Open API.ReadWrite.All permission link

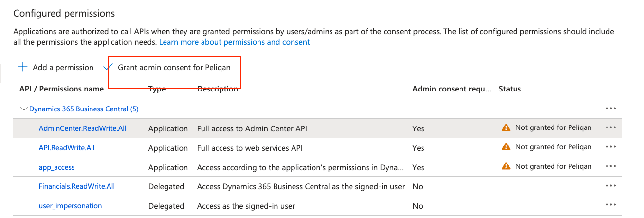pos(67,148)
